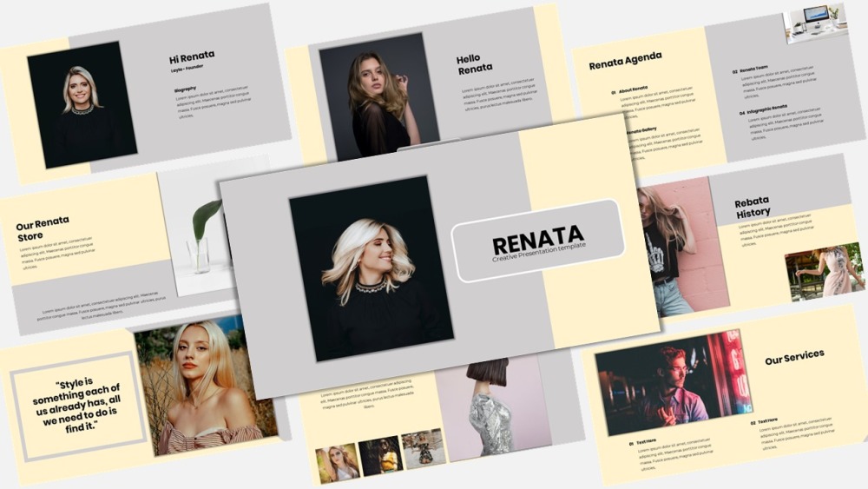Click the "Hi Renata" heading

192,57
